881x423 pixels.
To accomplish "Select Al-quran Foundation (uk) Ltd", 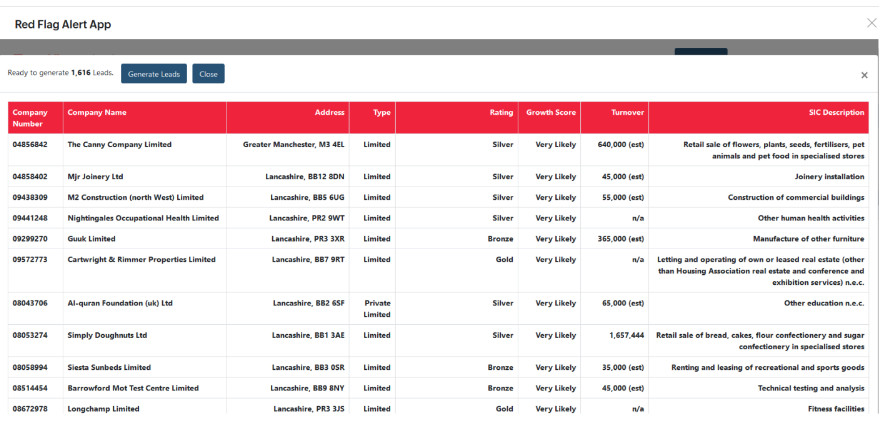I will pos(120,303).
